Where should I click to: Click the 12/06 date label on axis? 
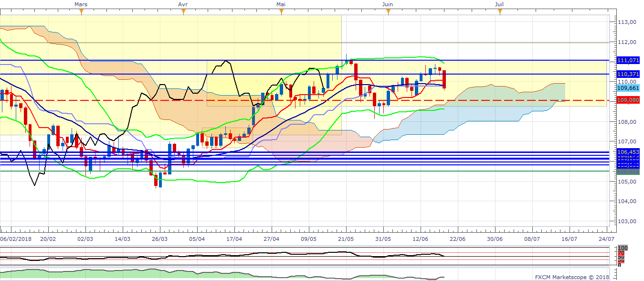pos(420,238)
